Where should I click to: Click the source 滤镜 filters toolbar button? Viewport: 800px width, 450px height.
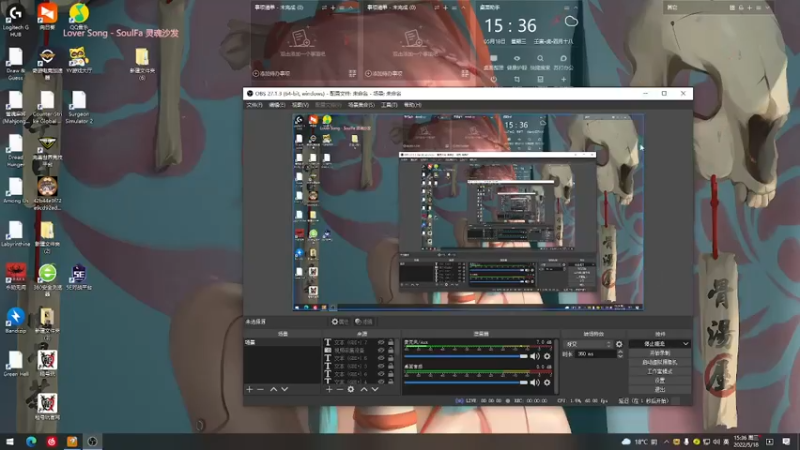[x=364, y=321]
